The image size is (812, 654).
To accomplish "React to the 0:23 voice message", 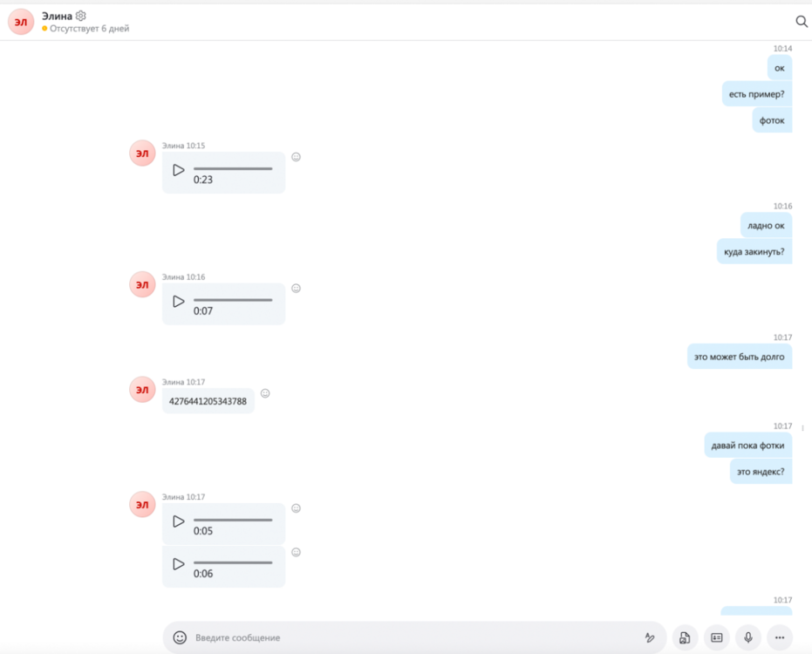I will click(x=296, y=157).
